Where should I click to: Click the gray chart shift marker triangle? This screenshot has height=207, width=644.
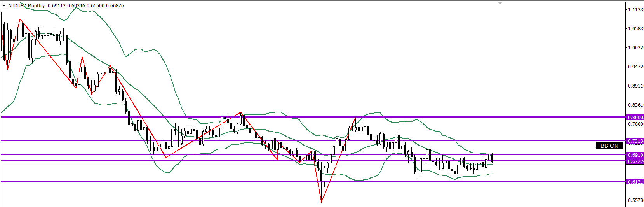pyautogui.click(x=500, y=3)
